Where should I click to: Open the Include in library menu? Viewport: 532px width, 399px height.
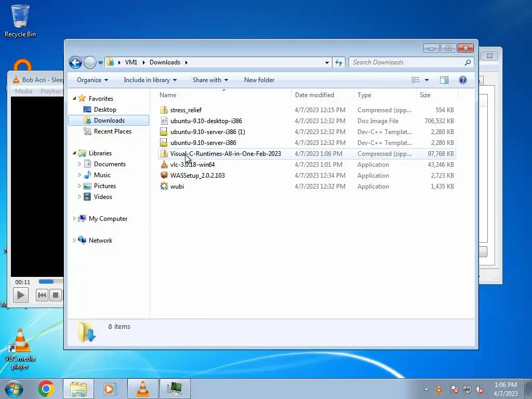(x=150, y=80)
